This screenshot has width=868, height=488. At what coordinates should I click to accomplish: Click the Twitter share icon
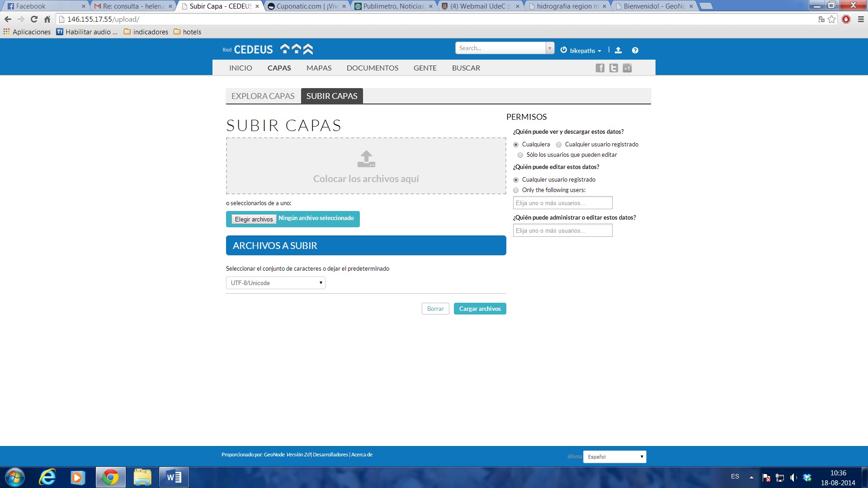click(x=613, y=68)
